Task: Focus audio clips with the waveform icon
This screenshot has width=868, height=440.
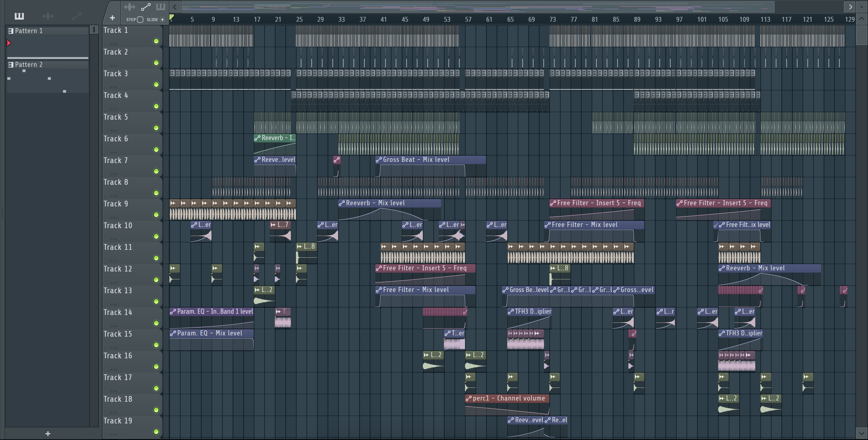Action: coord(129,7)
